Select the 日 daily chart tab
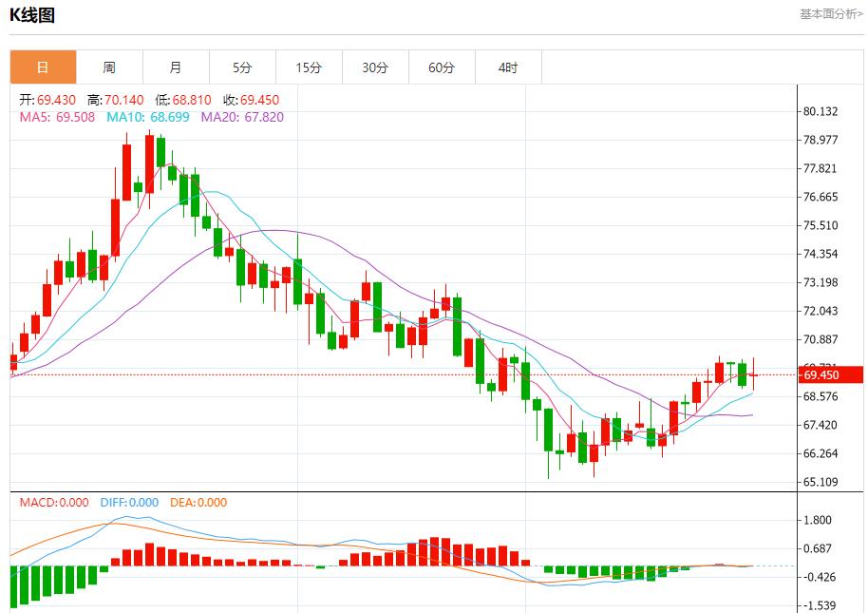The image size is (868, 613). (x=43, y=67)
